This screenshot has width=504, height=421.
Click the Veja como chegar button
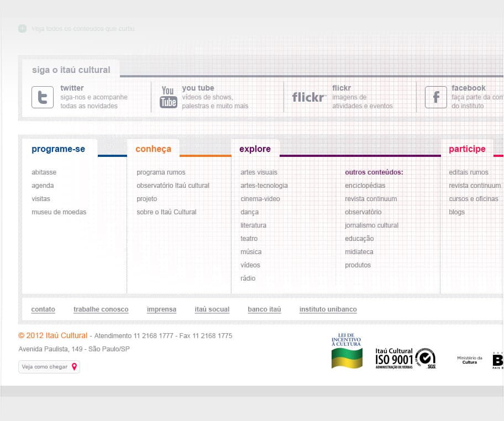pyautogui.click(x=49, y=367)
